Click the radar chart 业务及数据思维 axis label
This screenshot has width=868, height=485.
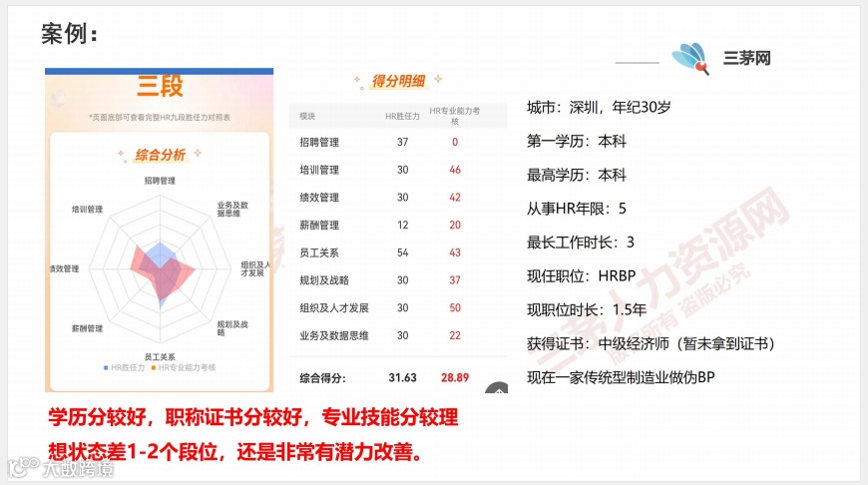232,209
